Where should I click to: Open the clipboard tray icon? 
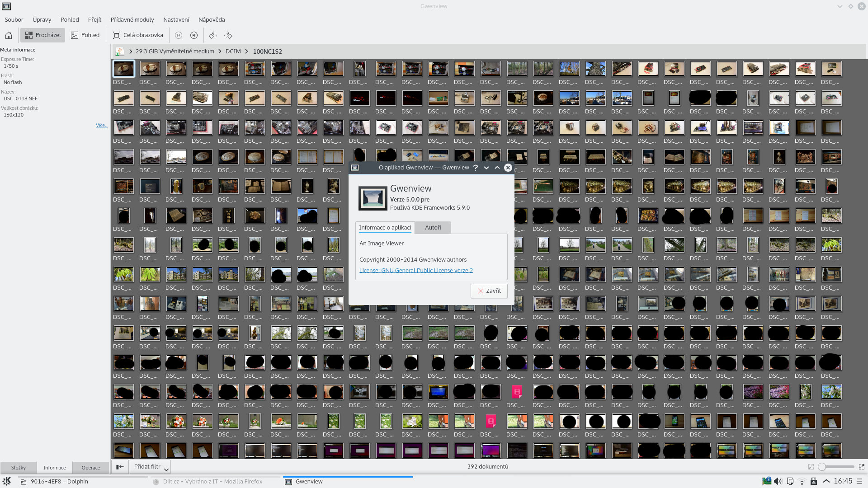pos(790,481)
